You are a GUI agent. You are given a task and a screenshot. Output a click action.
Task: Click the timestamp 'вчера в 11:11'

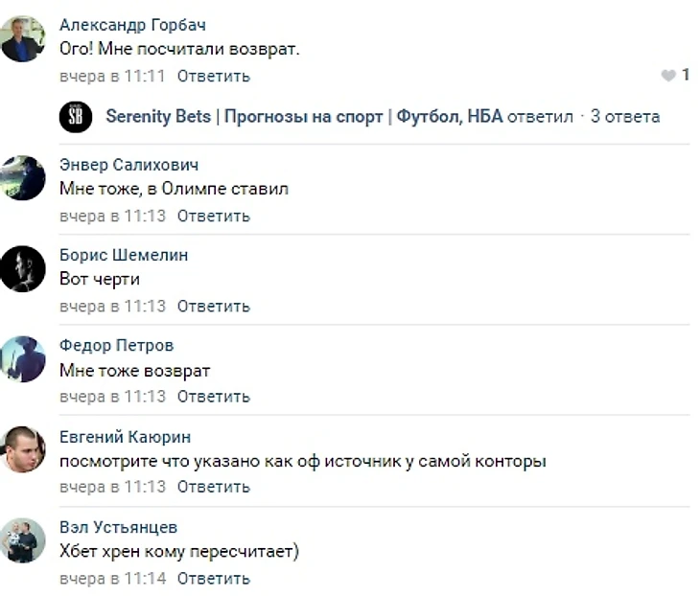pyautogui.click(x=112, y=77)
